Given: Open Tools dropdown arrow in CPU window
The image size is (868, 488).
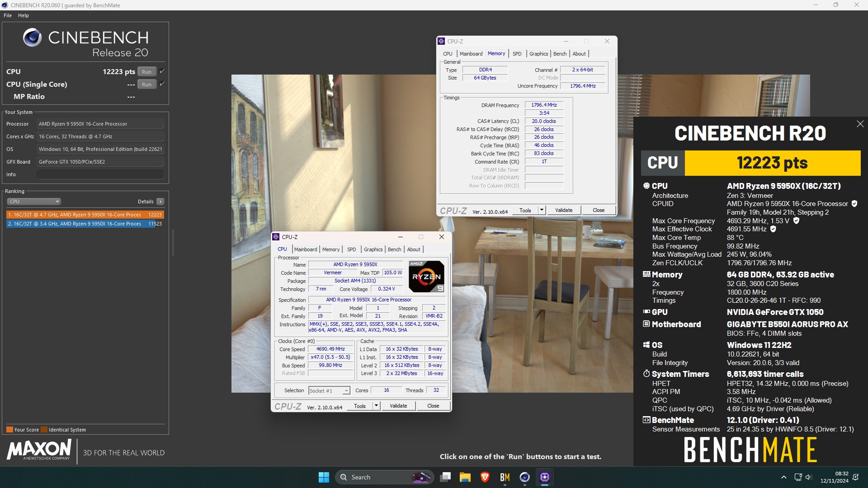Looking at the screenshot, I should 376,406.
